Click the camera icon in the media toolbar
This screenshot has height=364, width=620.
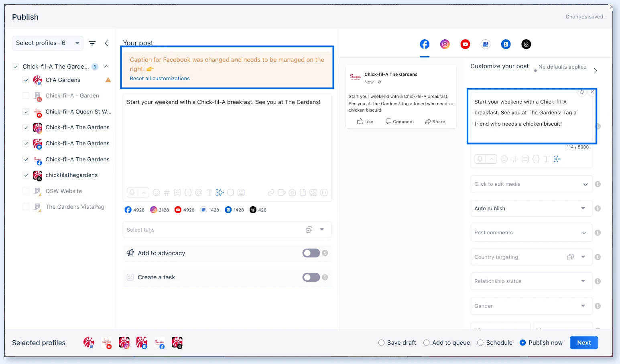[x=292, y=193]
